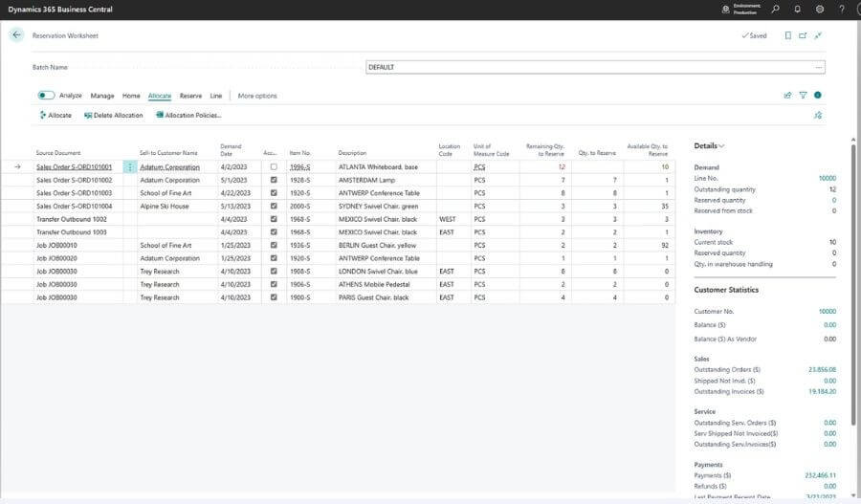Click the collapse page icon

pyautogui.click(x=818, y=35)
